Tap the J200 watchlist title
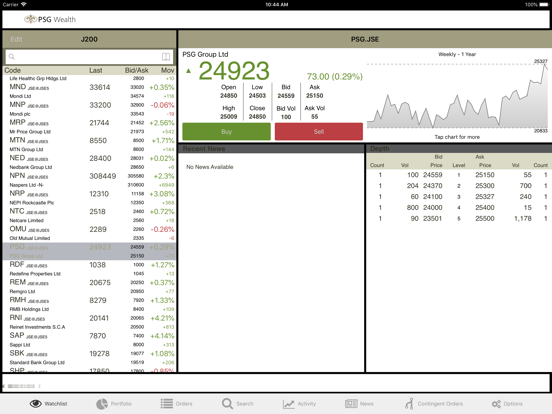 [89, 39]
